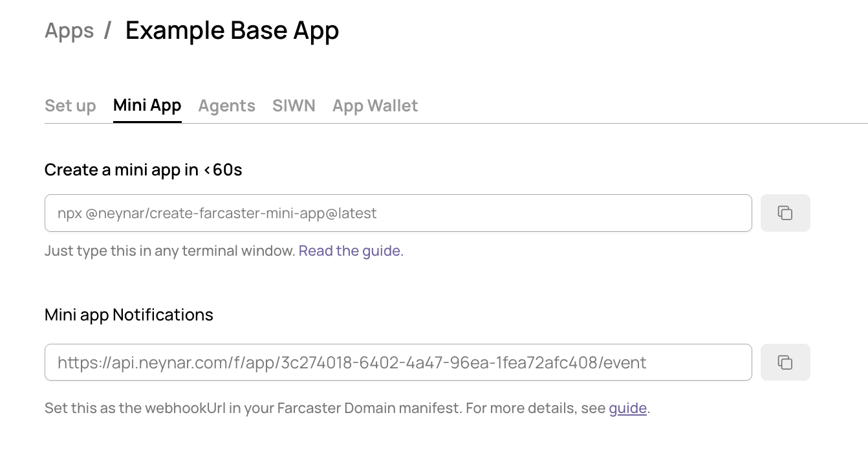Click the "Mini app Notifications" heading
Viewport: 868px width, 470px height.
[x=128, y=315]
